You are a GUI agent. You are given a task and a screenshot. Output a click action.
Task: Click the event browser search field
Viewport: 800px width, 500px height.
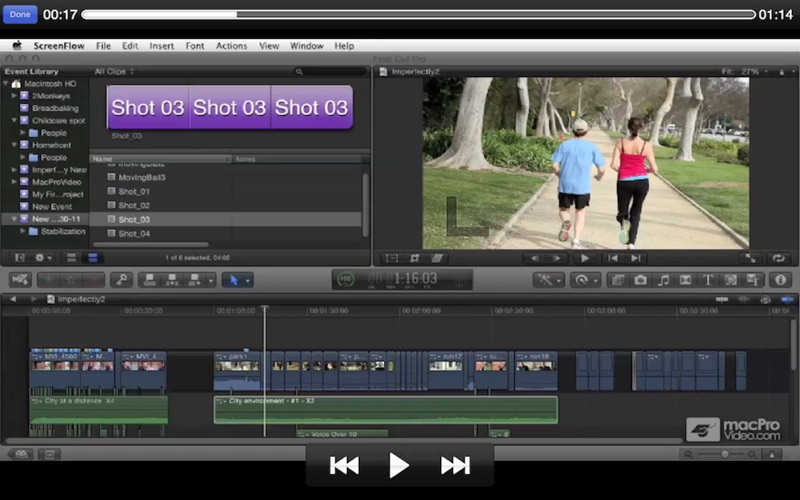(x=330, y=71)
